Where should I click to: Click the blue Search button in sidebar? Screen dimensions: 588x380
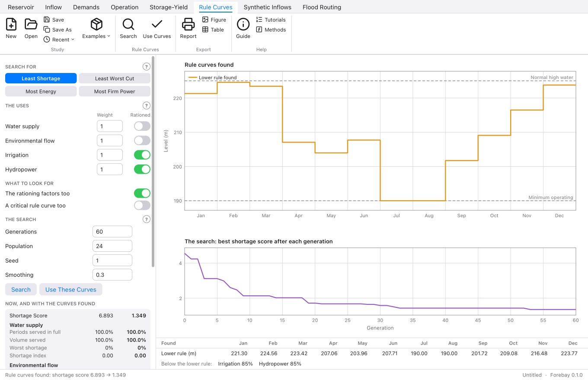point(21,290)
